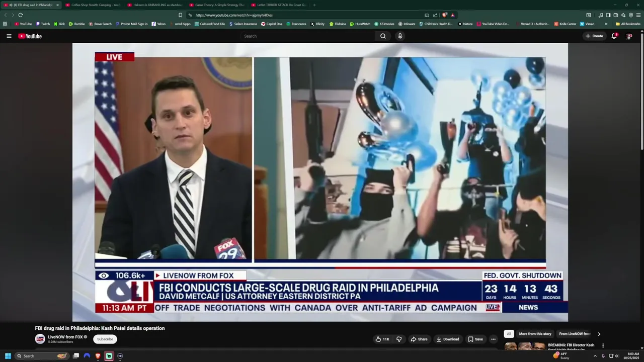Image resolution: width=644 pixels, height=362 pixels.
Task: Open a new browser tab with plus
Action: pos(314,5)
